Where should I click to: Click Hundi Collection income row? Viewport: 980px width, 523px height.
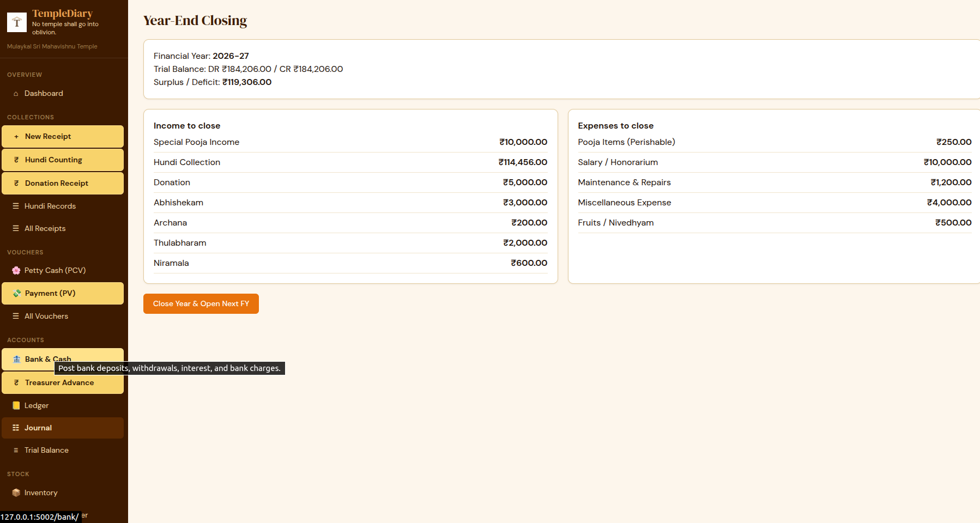(x=350, y=162)
